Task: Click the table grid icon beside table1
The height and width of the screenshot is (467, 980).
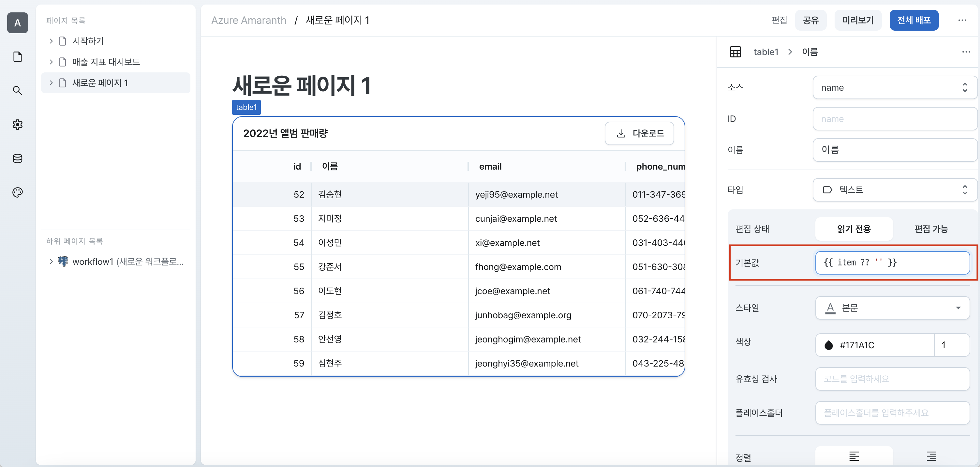Action: coord(735,52)
